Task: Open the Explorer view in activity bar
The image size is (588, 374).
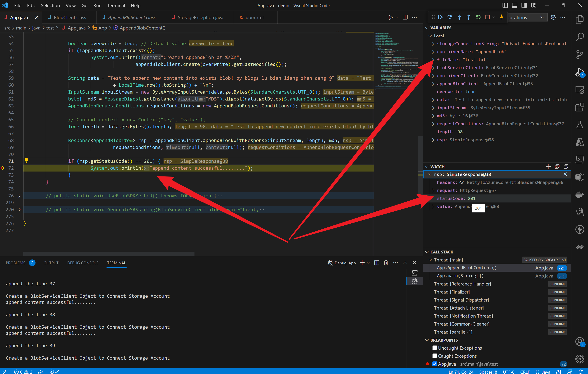Action: pos(580,19)
